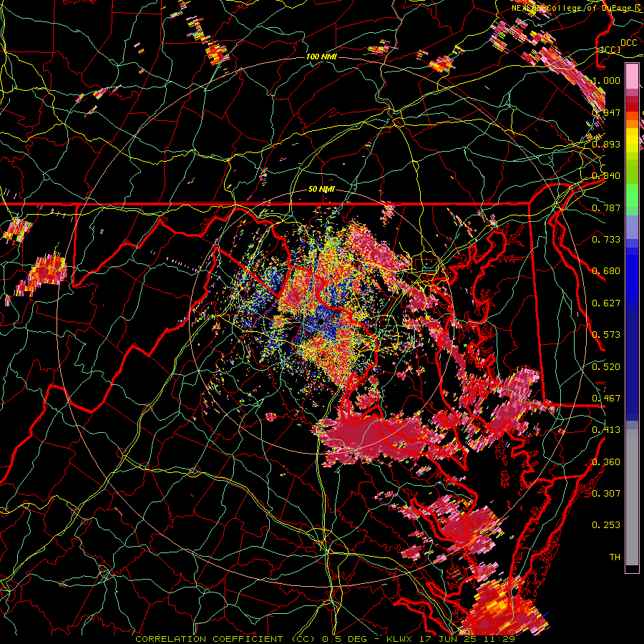644x644 pixels.
Task: Pick the gray lower segment of the color bar
Action: pyautogui.click(x=632, y=497)
